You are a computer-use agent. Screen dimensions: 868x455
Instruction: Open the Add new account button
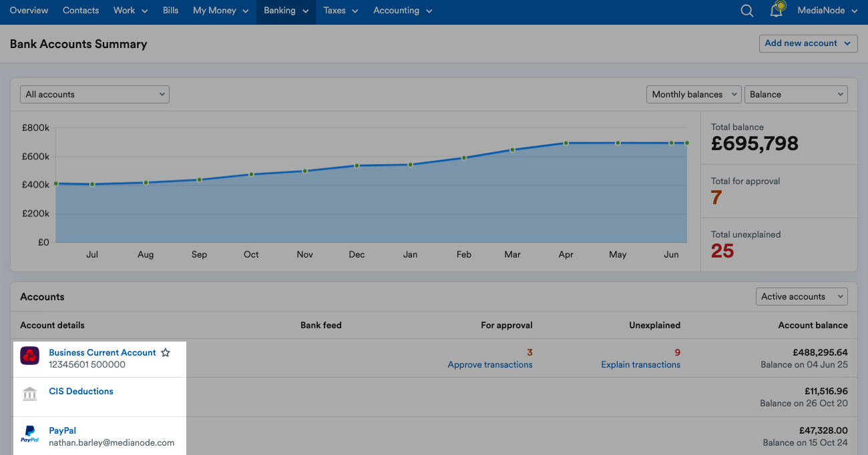coord(808,43)
